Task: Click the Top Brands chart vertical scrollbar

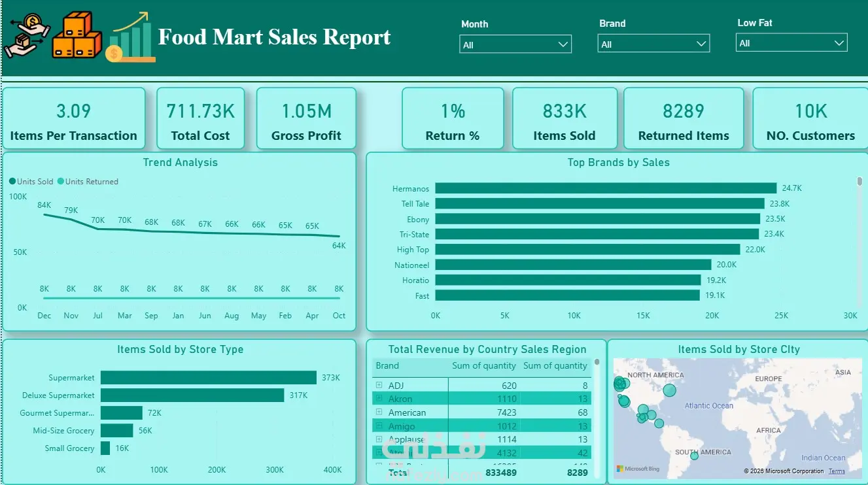Action: [859, 181]
